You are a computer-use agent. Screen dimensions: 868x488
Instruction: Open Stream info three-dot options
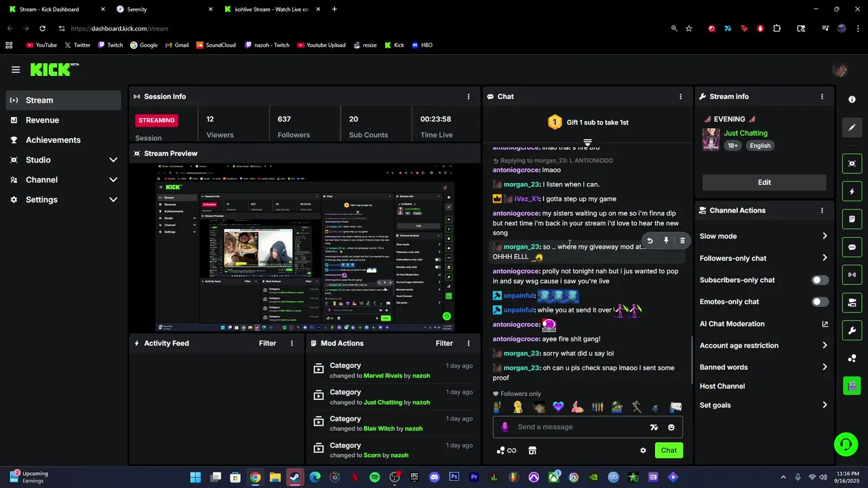click(822, 96)
